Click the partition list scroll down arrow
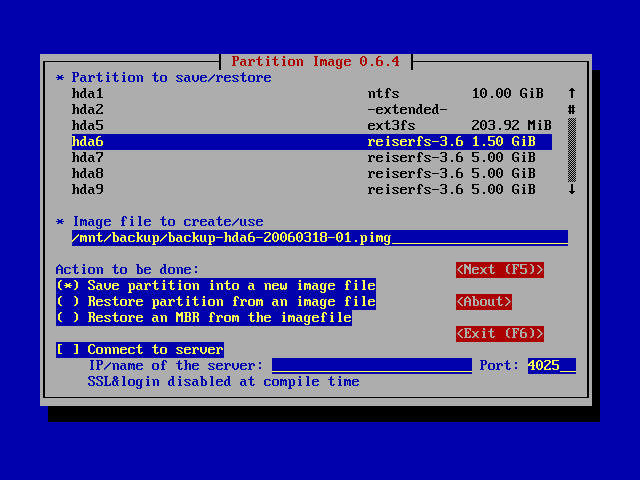This screenshot has height=480, width=640. coord(572,189)
